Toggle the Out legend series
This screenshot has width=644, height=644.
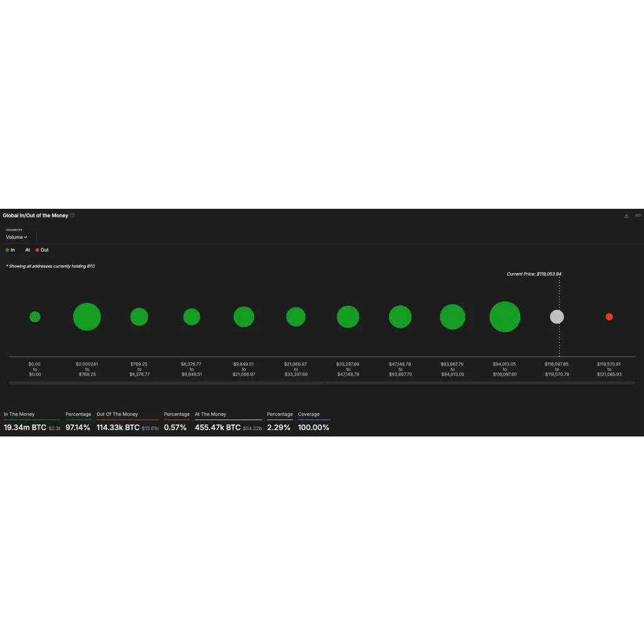(42, 250)
